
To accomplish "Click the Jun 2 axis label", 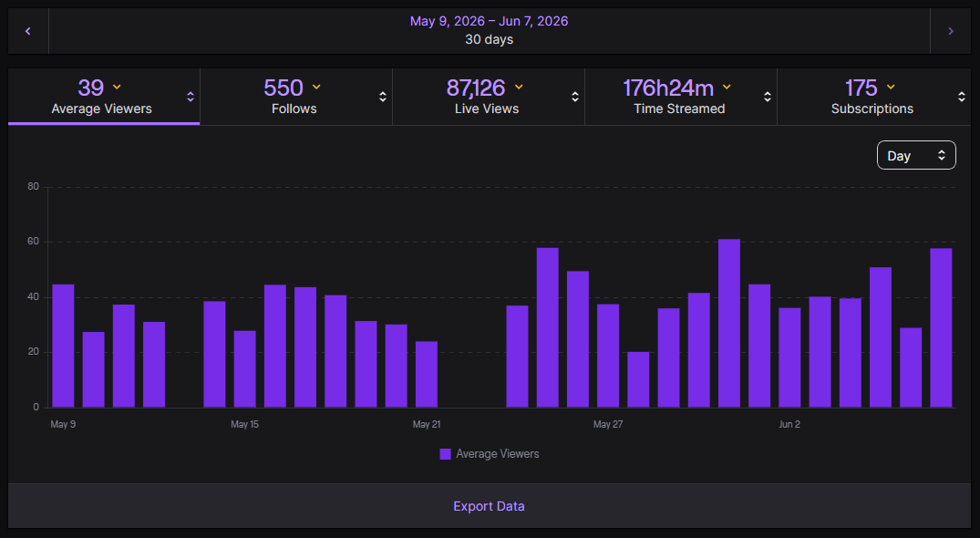I will click(x=789, y=424).
